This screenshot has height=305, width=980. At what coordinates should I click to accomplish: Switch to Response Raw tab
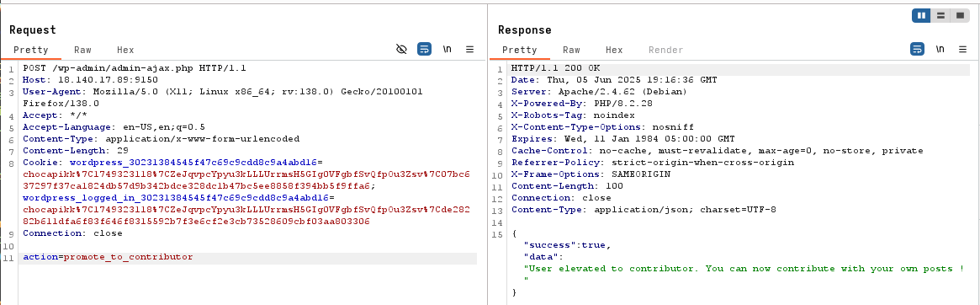click(571, 50)
